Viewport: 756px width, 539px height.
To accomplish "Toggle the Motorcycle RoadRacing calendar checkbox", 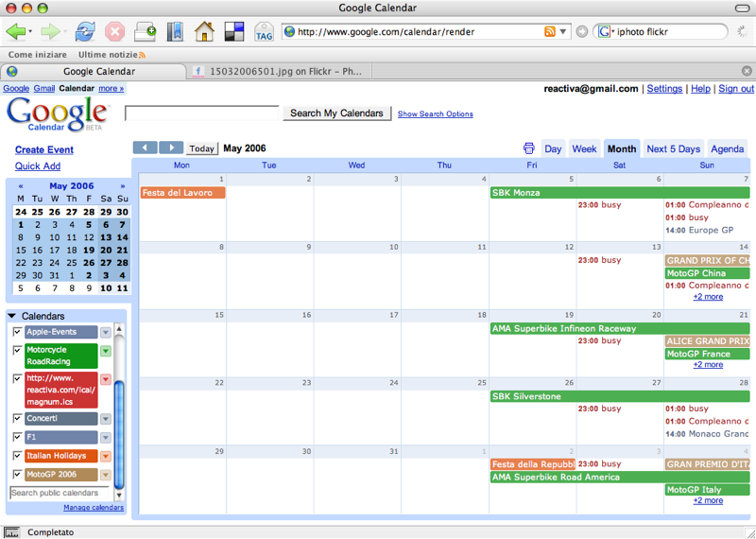I will click(x=17, y=349).
